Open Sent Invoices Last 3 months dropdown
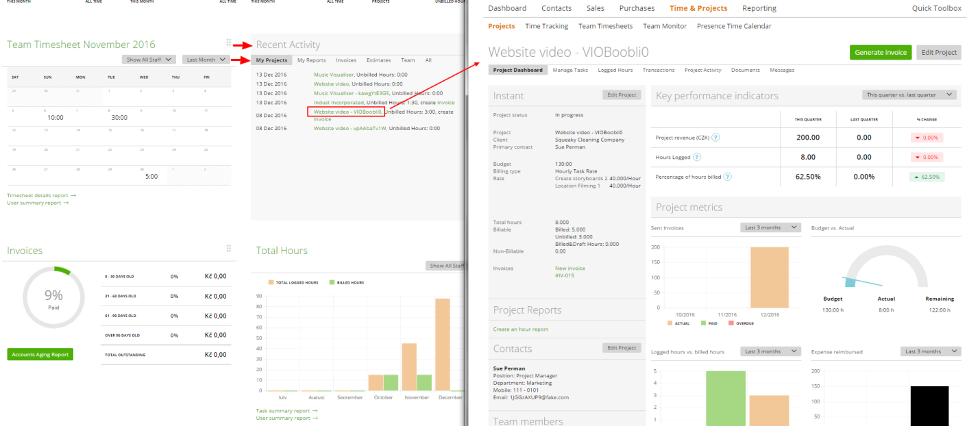The image size is (980, 426). tap(770, 227)
